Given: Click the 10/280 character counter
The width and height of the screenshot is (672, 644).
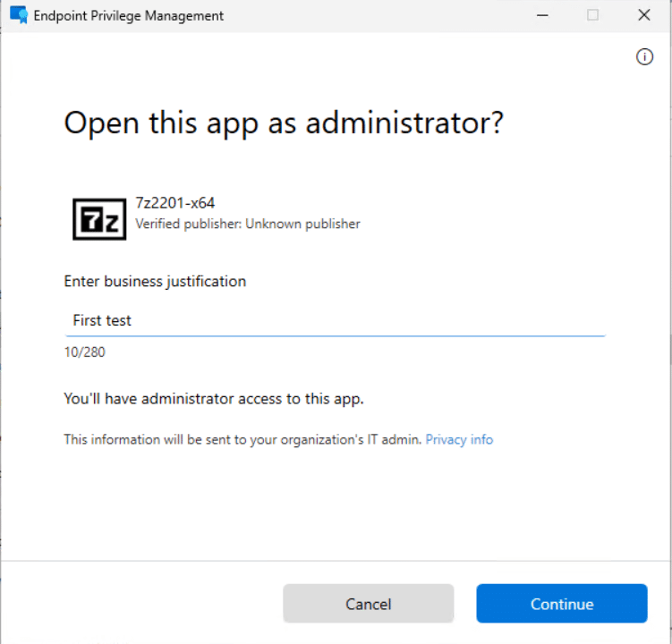Looking at the screenshot, I should pyautogui.click(x=84, y=352).
